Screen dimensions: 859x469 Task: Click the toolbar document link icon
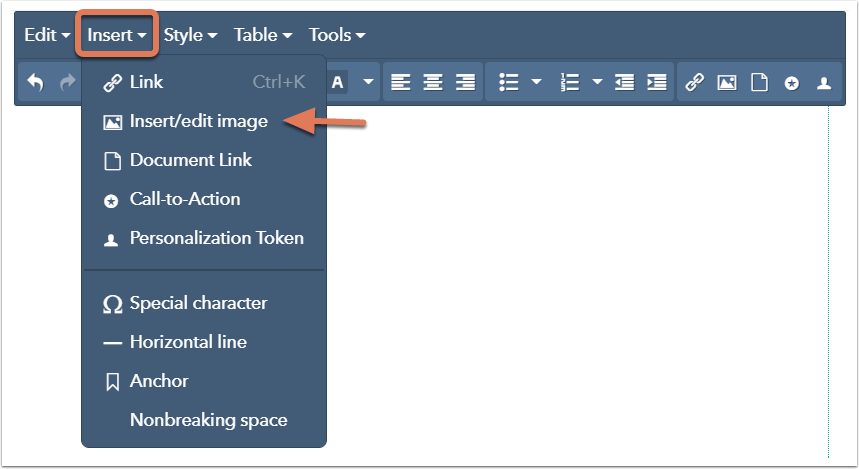pyautogui.click(x=759, y=83)
